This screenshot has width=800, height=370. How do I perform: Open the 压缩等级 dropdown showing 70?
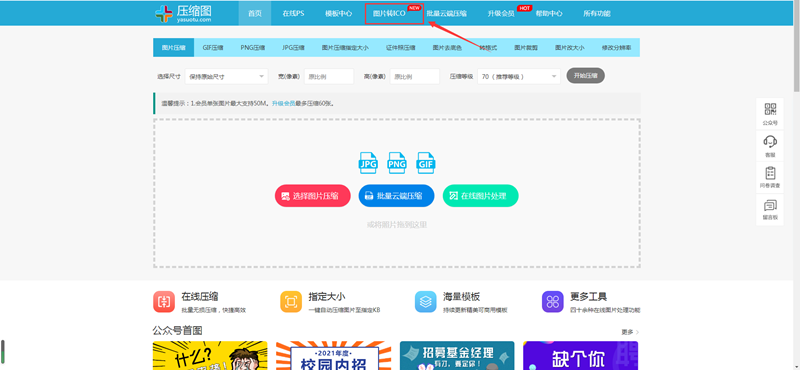[519, 77]
